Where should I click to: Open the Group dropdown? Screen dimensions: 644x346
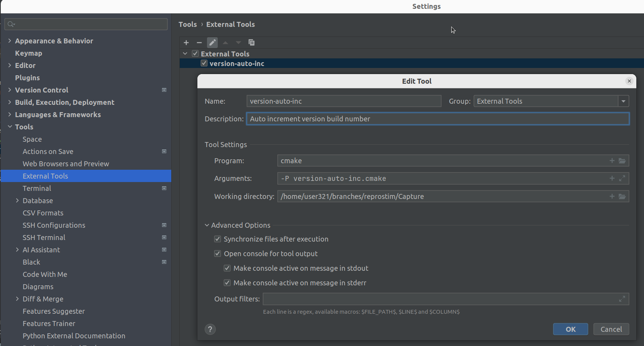pos(623,101)
